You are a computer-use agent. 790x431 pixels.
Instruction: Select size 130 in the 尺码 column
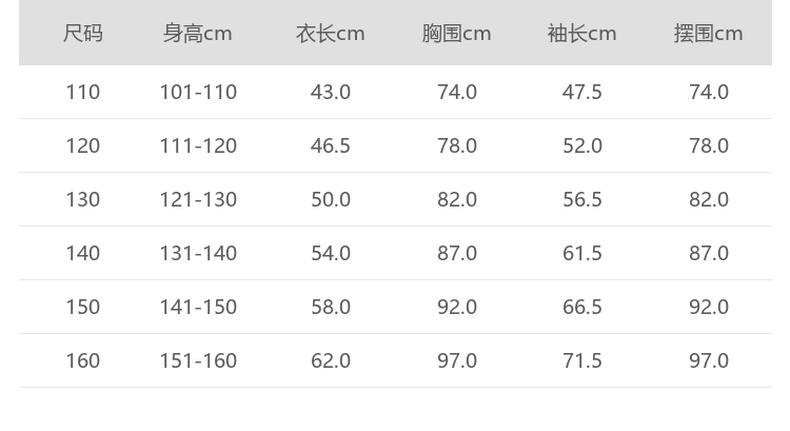(x=83, y=200)
